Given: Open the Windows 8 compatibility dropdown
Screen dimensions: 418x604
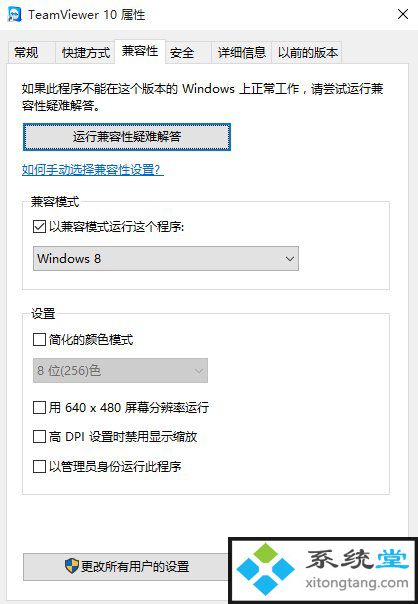Looking at the screenshot, I should click(x=166, y=258).
